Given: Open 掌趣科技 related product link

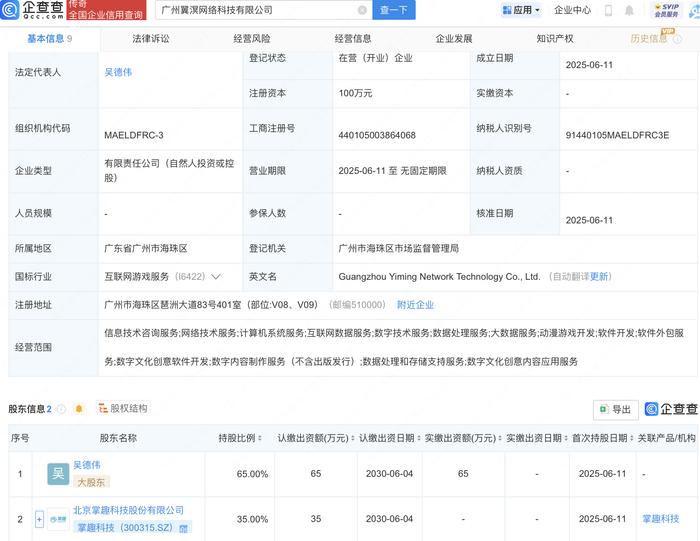Looking at the screenshot, I should pyautogui.click(x=661, y=519).
